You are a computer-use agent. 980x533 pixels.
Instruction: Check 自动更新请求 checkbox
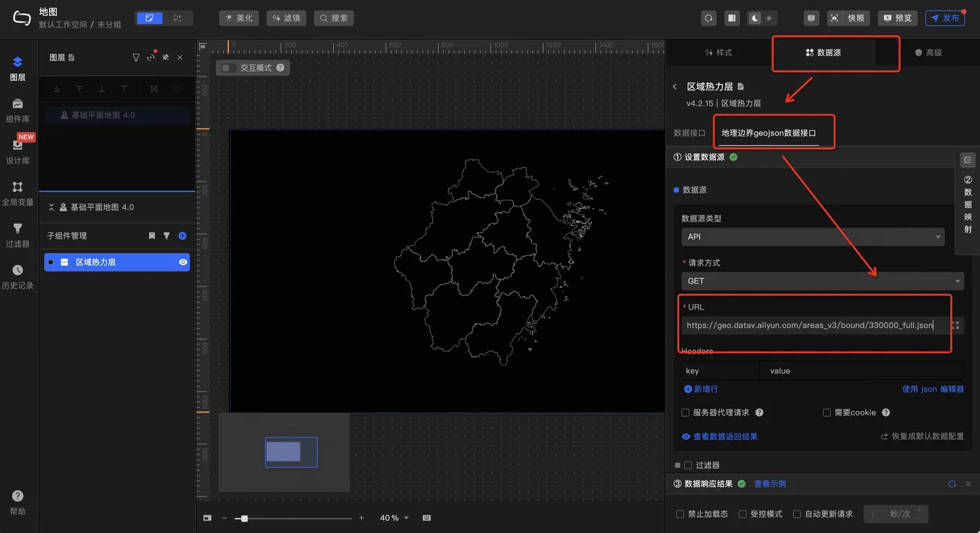point(797,514)
